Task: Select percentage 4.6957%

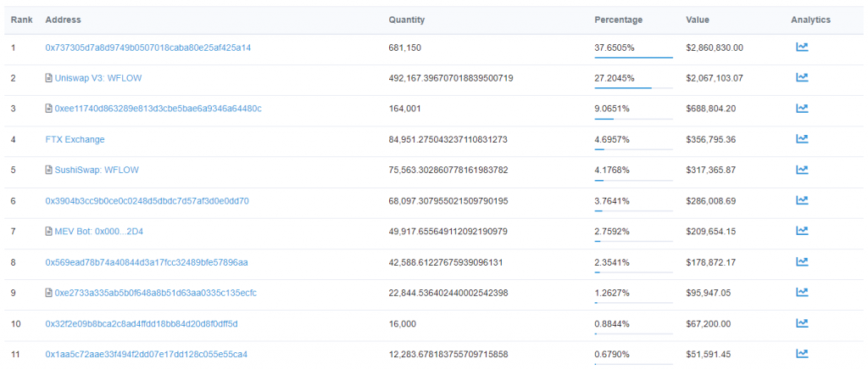Action: point(612,139)
